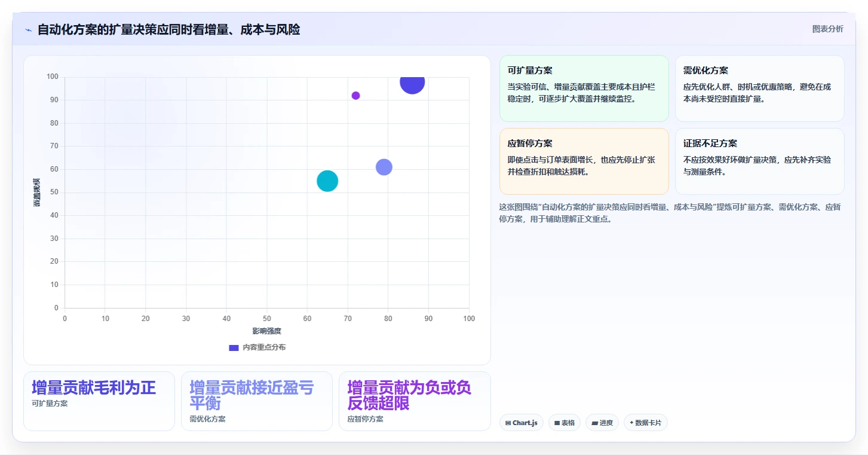Click the y-axis tick label 50
Image resolution: width=868 pixels, height=455 pixels.
point(54,193)
